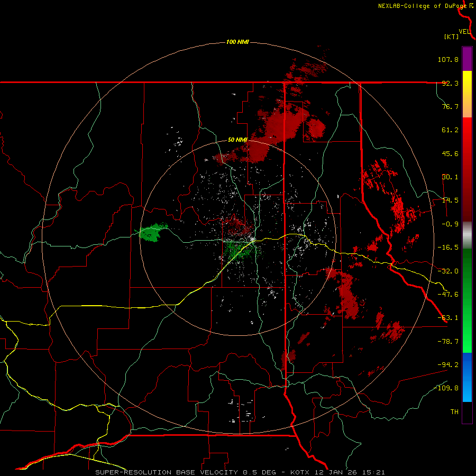The width and height of the screenshot is (476, 476).
Task: Select the 61.2 scale value
Action: point(450,130)
